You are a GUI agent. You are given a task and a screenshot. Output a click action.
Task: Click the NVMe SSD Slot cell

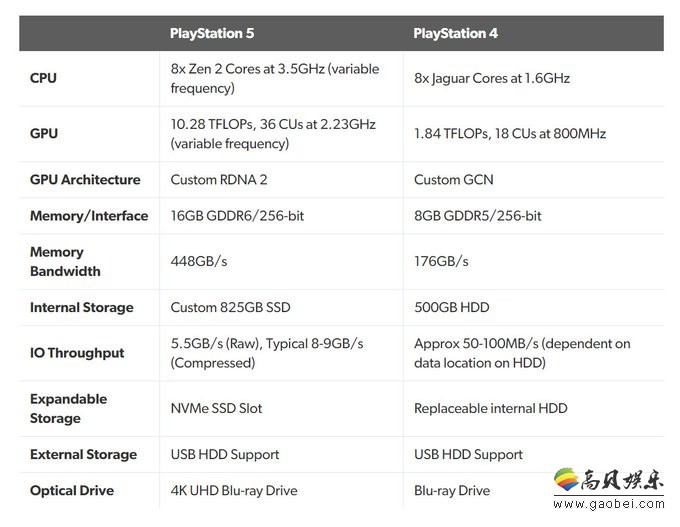[216, 409]
